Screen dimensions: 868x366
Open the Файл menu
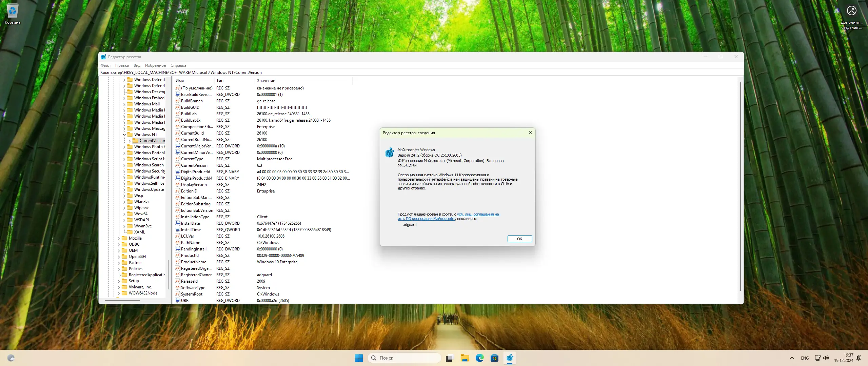[105, 65]
